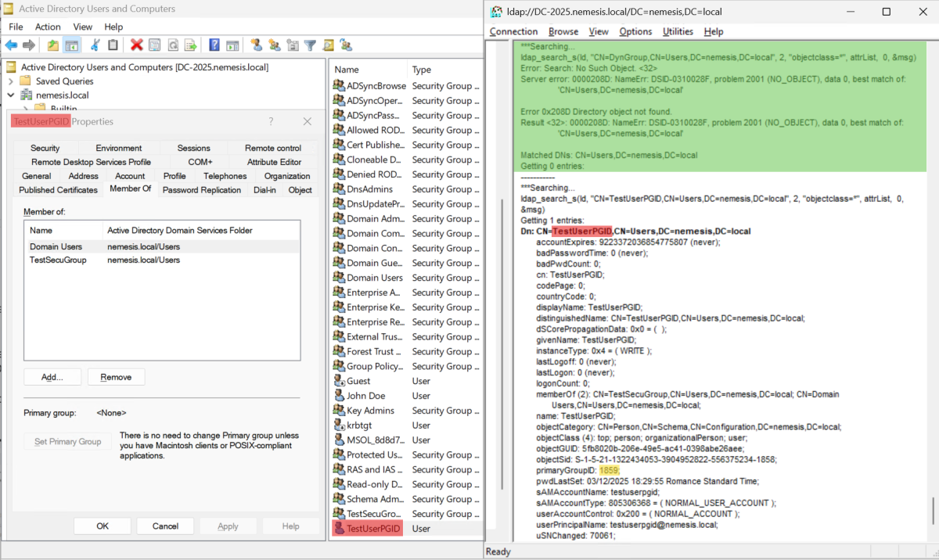Click the Find objects toolbar icon
The width and height of the screenshot is (939, 560).
point(327,45)
